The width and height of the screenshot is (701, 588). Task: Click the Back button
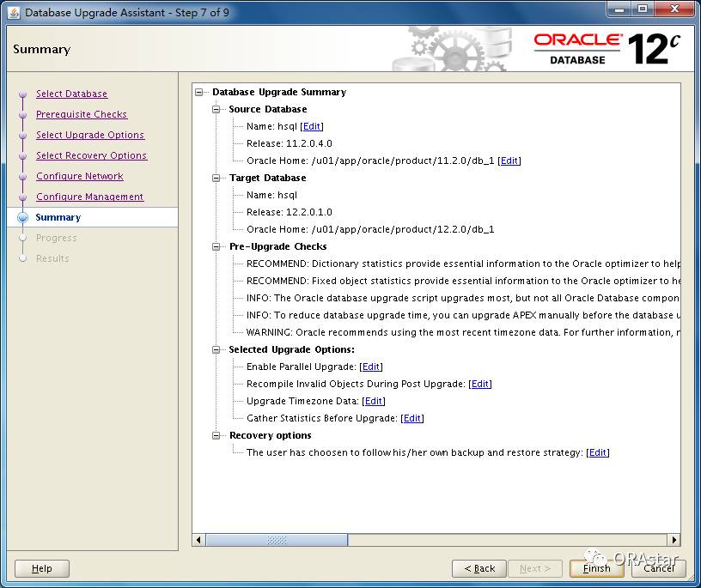479,569
